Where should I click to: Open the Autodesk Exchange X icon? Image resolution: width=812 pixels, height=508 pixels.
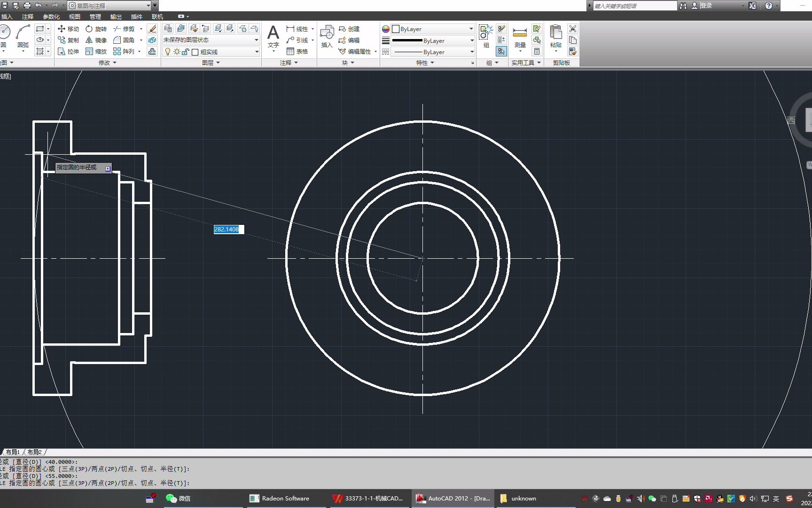pyautogui.click(x=752, y=6)
